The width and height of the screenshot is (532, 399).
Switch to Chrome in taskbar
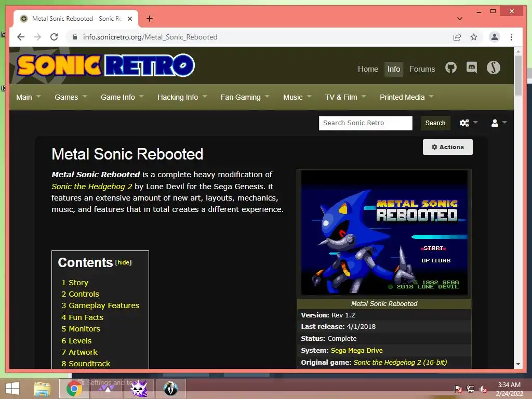click(74, 389)
